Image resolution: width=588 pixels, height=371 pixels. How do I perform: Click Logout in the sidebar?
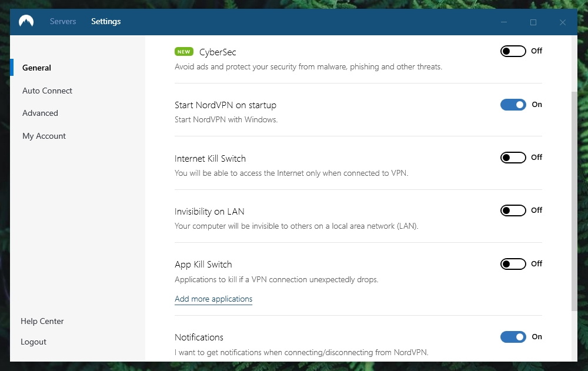tap(34, 342)
